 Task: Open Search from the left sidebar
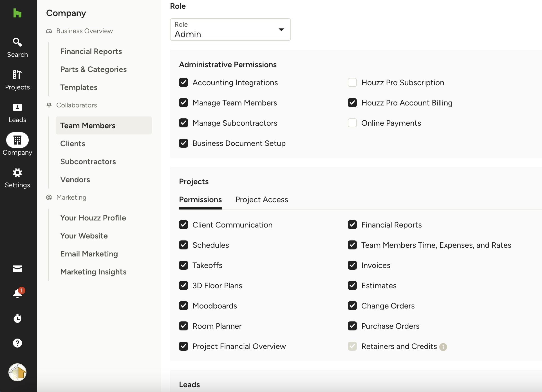17,48
